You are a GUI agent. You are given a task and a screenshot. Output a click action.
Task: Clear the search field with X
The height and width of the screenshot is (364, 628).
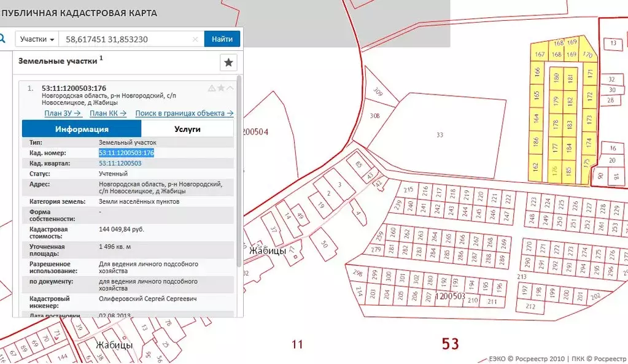pos(195,39)
